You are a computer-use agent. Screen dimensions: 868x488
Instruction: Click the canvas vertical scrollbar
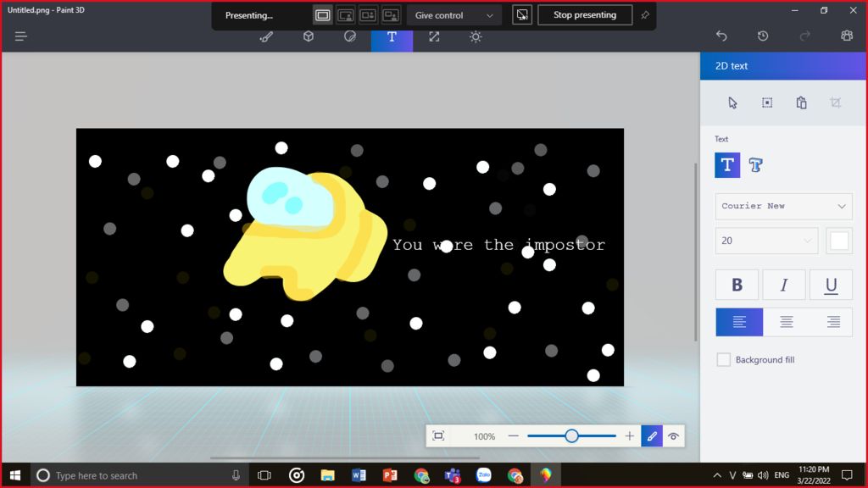point(696,252)
